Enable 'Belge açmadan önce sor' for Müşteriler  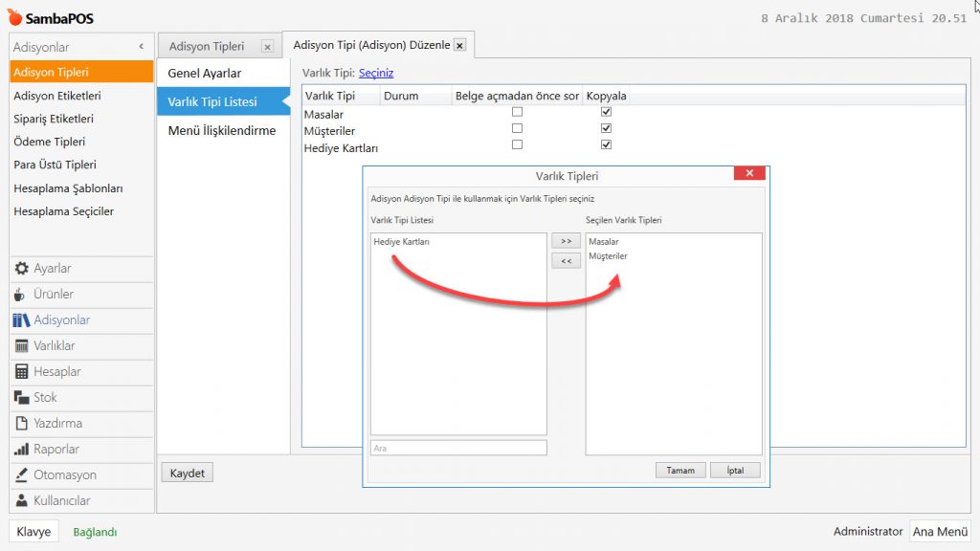pyautogui.click(x=517, y=128)
